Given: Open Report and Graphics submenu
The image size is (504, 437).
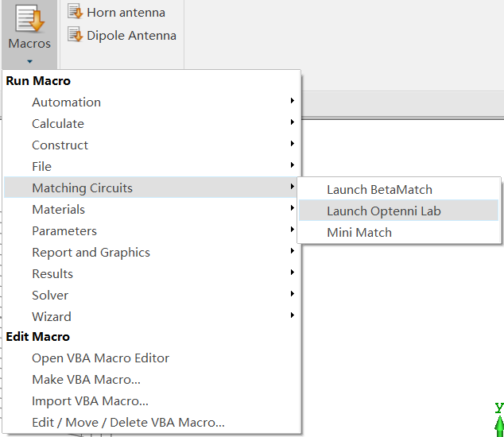Looking at the screenshot, I should tap(153, 252).
